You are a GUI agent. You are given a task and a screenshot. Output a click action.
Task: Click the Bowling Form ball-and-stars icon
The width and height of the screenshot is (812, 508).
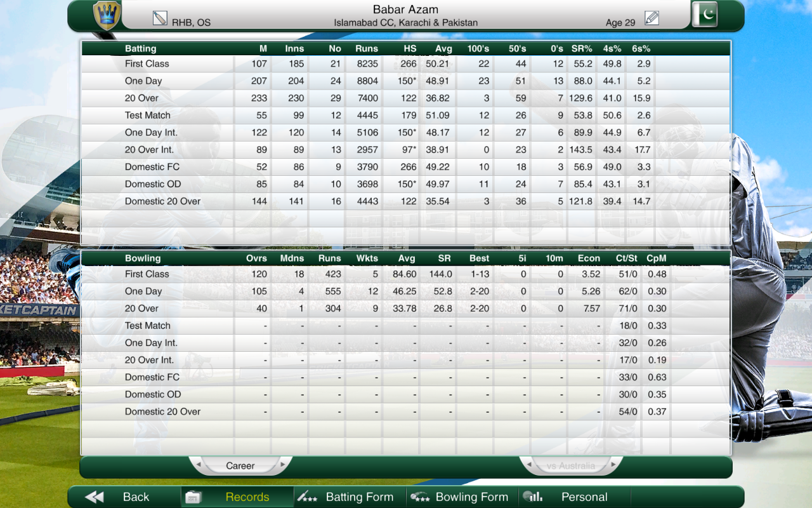(420, 497)
